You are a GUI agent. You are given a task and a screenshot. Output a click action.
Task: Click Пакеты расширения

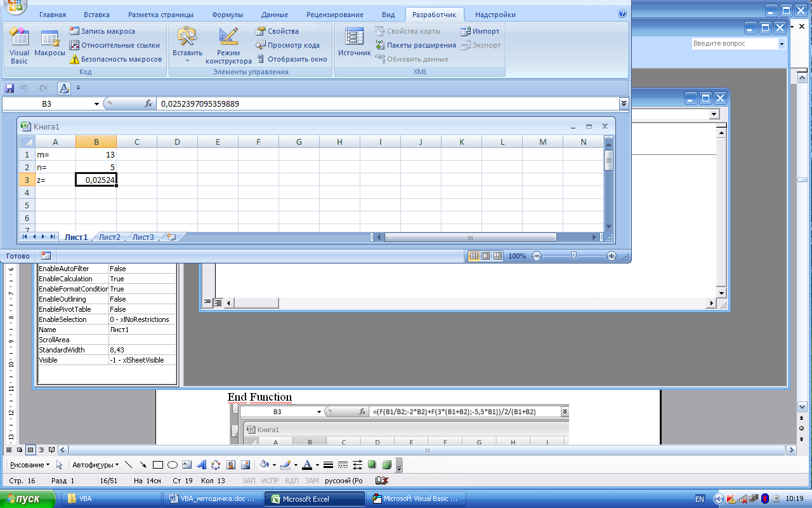pyautogui.click(x=416, y=45)
